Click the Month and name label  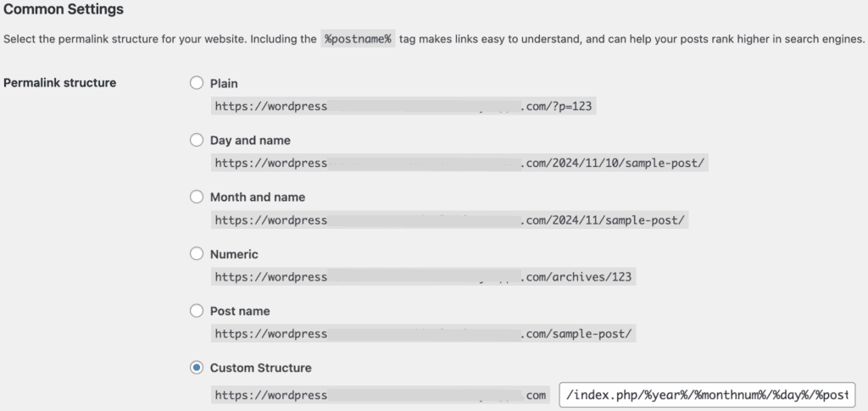258,197
